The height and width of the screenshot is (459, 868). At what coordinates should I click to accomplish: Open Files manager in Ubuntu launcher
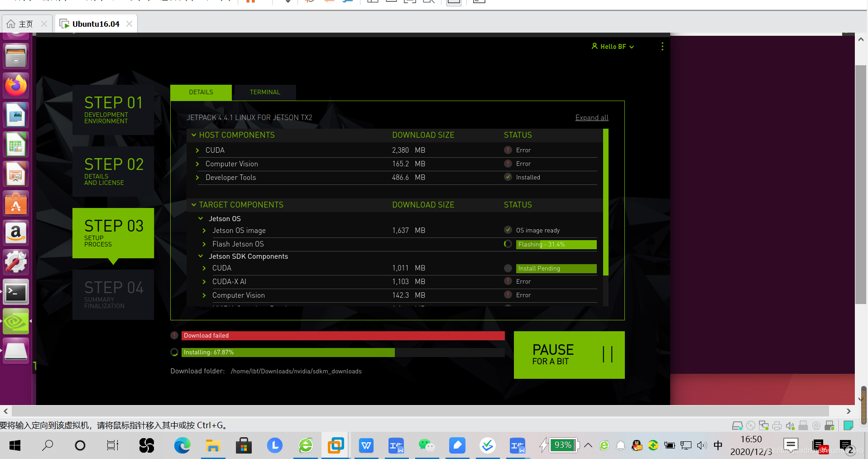(x=16, y=56)
